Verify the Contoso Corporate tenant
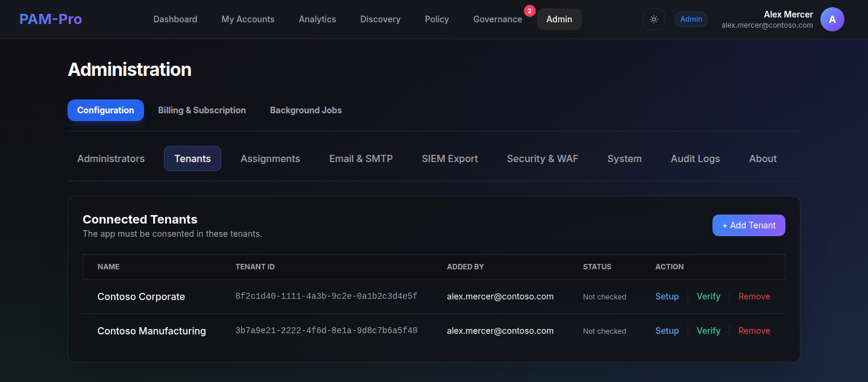The image size is (868, 382). click(x=709, y=296)
